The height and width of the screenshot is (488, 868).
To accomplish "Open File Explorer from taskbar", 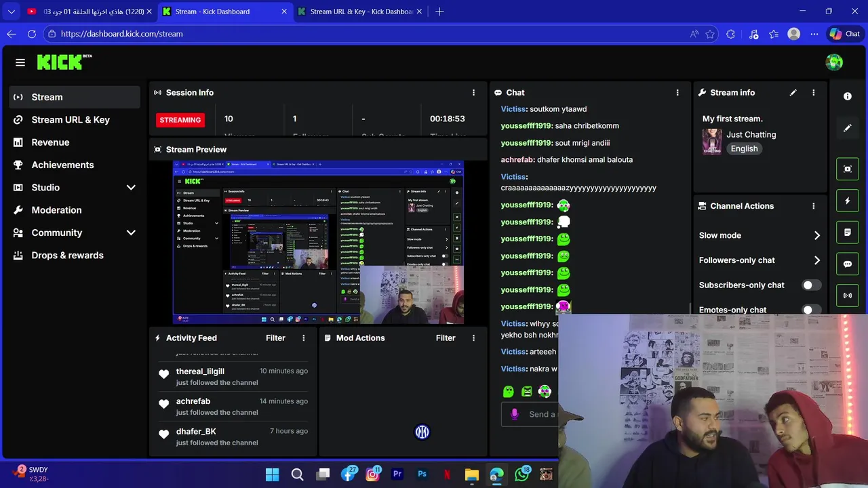I will pyautogui.click(x=472, y=474).
